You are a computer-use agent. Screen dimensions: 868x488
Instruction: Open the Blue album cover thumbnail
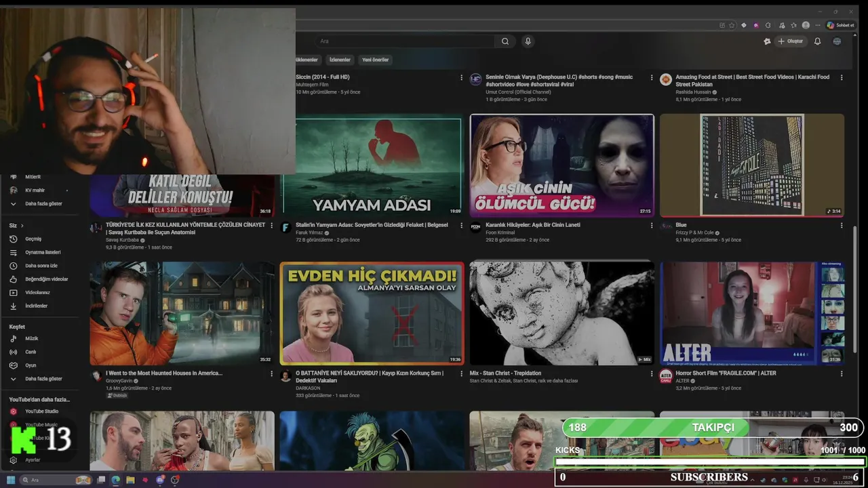pos(751,165)
